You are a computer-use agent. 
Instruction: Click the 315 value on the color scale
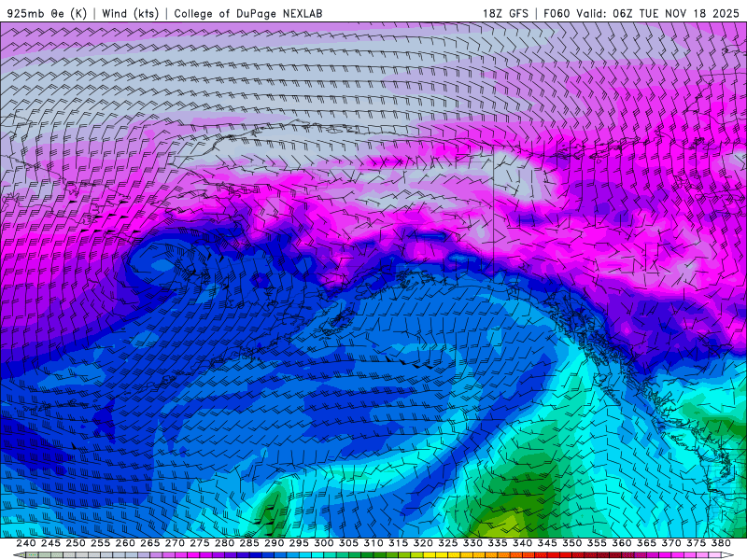[x=398, y=543]
